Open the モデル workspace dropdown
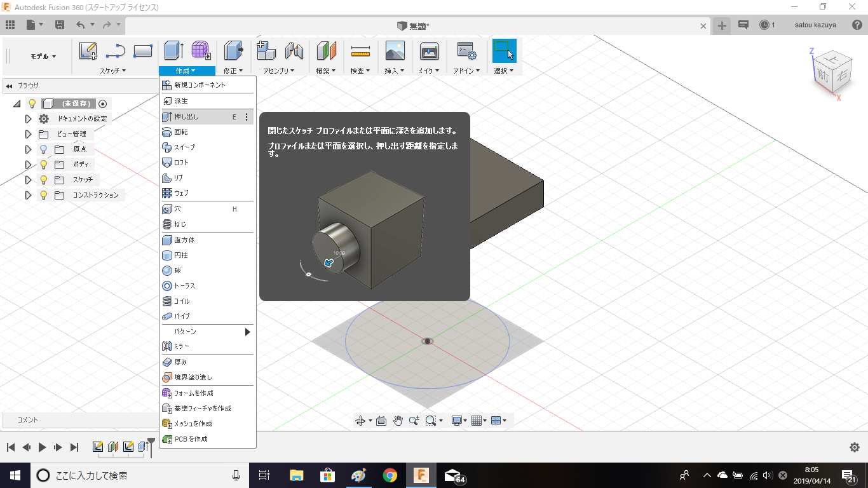The height and width of the screenshot is (488, 868). (43, 57)
